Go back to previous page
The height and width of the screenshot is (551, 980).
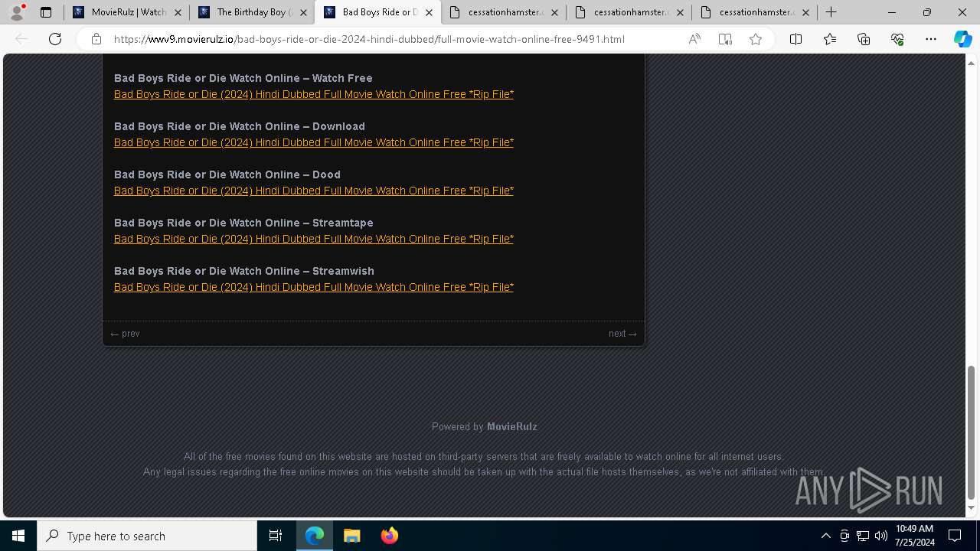tap(21, 39)
